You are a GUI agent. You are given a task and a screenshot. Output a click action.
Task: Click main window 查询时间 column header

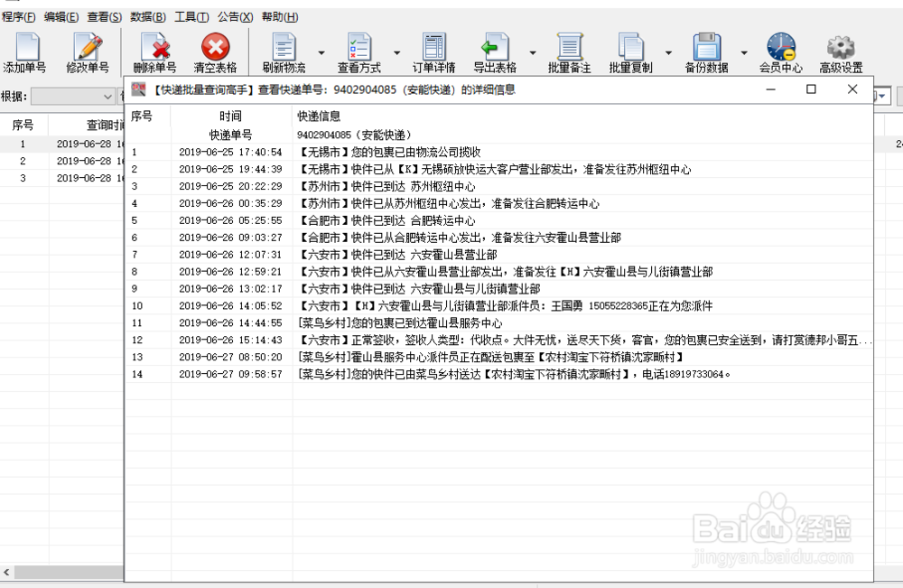[x=87, y=125]
